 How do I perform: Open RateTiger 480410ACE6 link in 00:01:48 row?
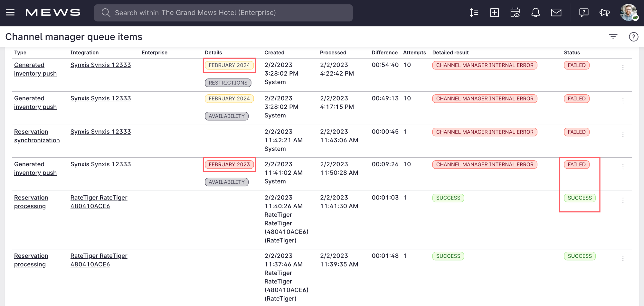point(99,260)
